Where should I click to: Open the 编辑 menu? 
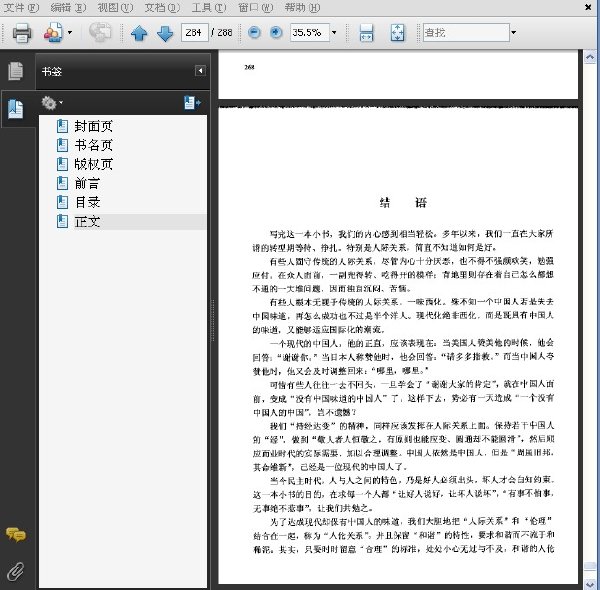(68, 8)
